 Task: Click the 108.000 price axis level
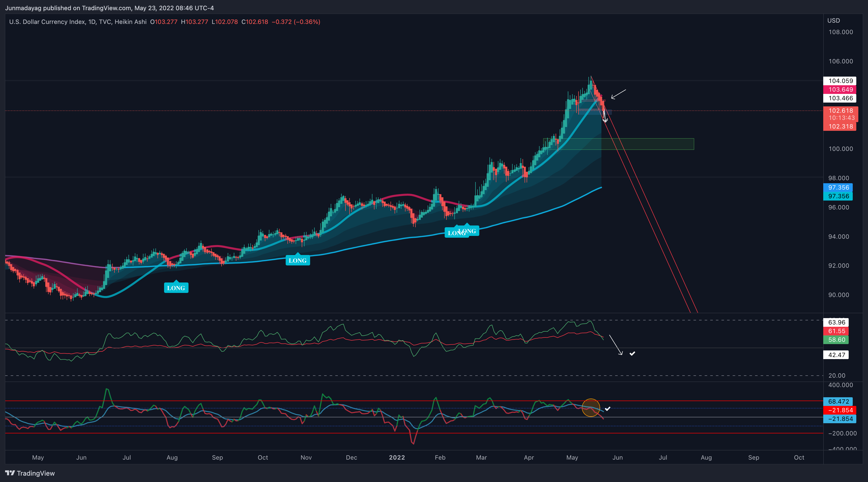pyautogui.click(x=841, y=32)
